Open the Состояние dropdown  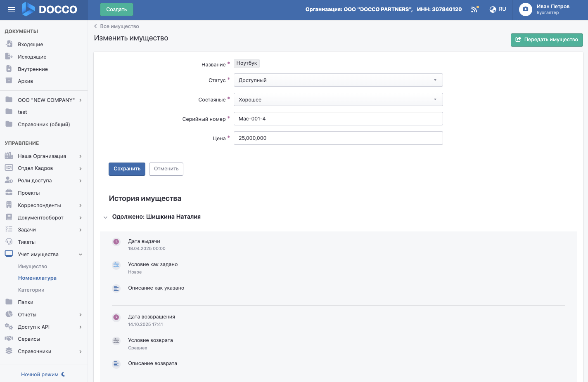point(338,99)
